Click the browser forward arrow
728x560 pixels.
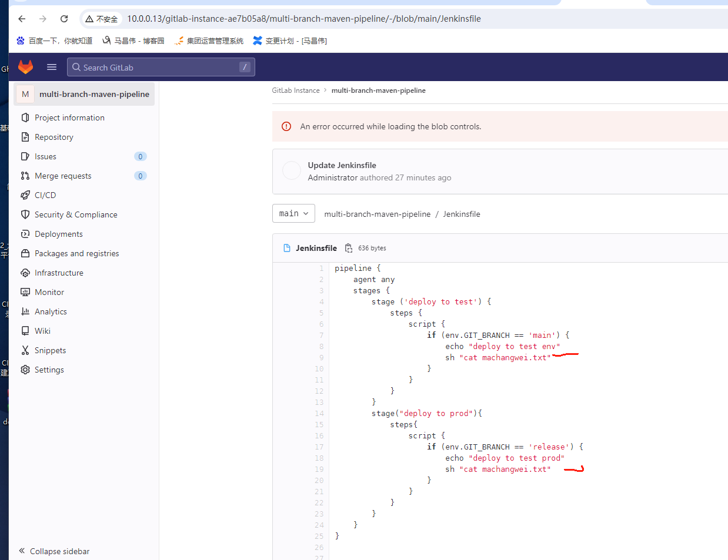coord(43,19)
